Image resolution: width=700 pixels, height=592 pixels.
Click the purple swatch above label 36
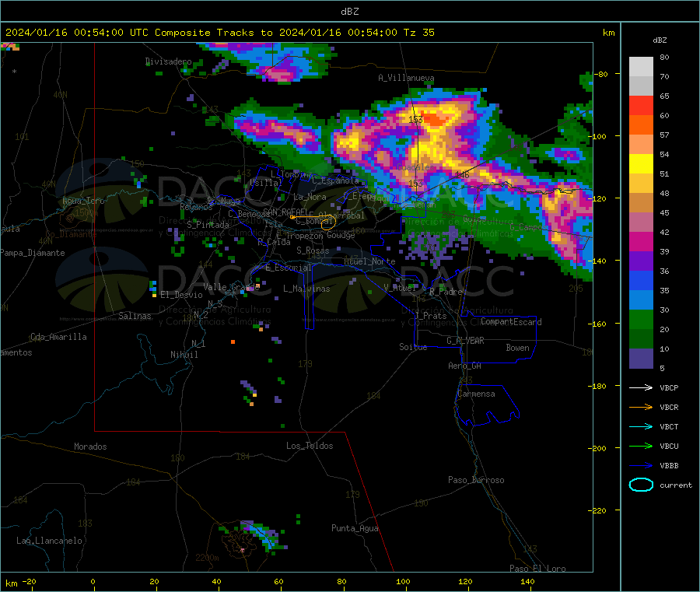click(x=641, y=261)
